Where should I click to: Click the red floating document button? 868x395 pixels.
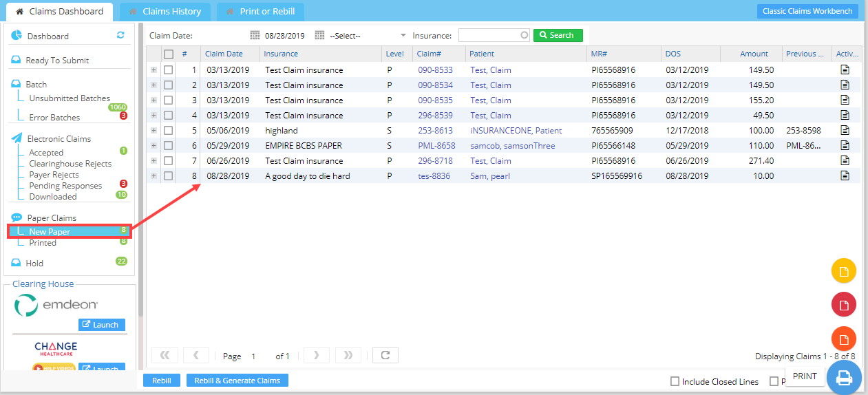[x=844, y=305]
